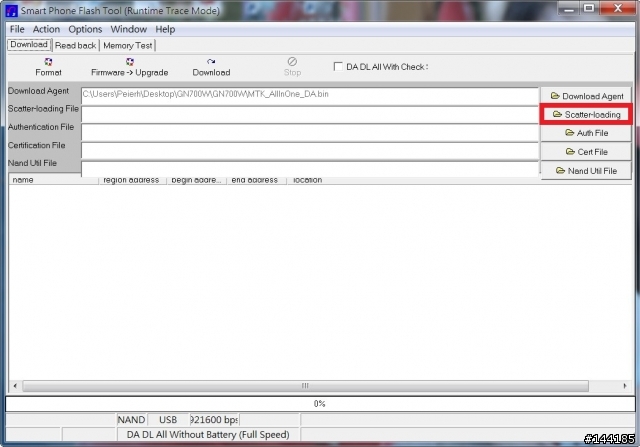This screenshot has height=447, width=640.
Task: Click the Scatter-loading File path field
Action: click(x=310, y=115)
